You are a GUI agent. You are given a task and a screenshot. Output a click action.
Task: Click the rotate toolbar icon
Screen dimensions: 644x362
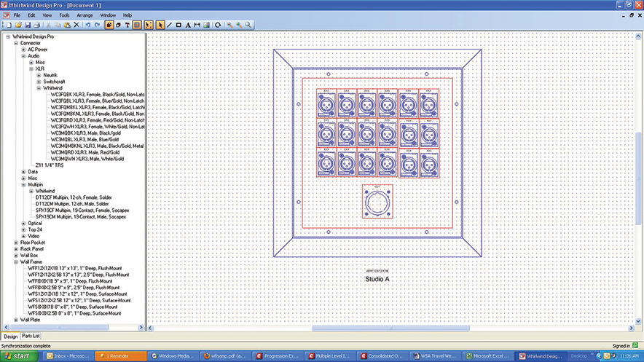(x=218, y=25)
